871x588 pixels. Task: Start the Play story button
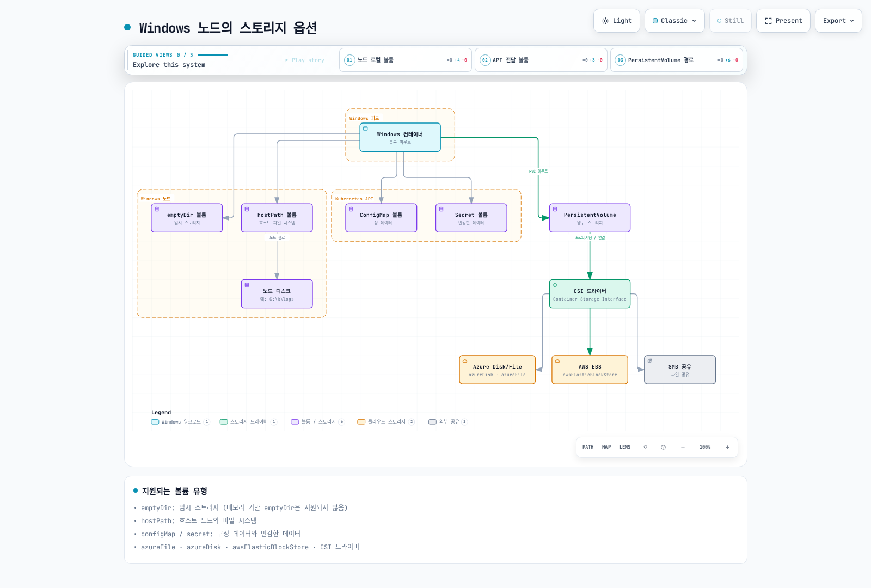pos(305,60)
